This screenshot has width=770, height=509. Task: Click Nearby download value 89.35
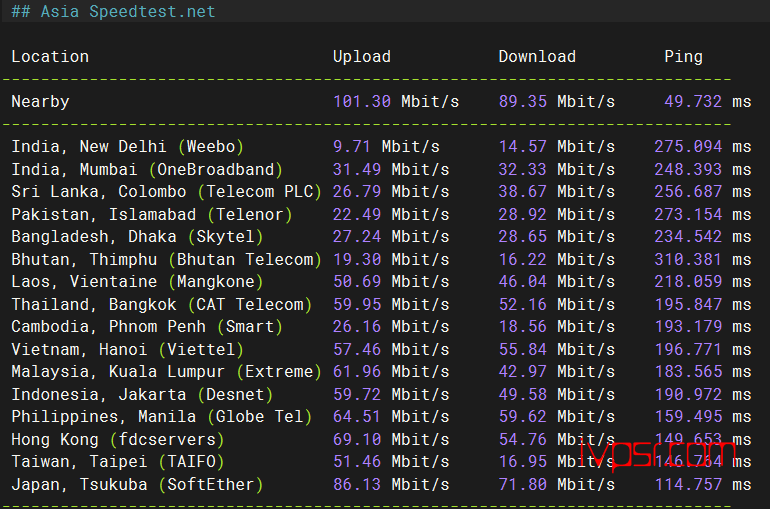[x=522, y=102]
